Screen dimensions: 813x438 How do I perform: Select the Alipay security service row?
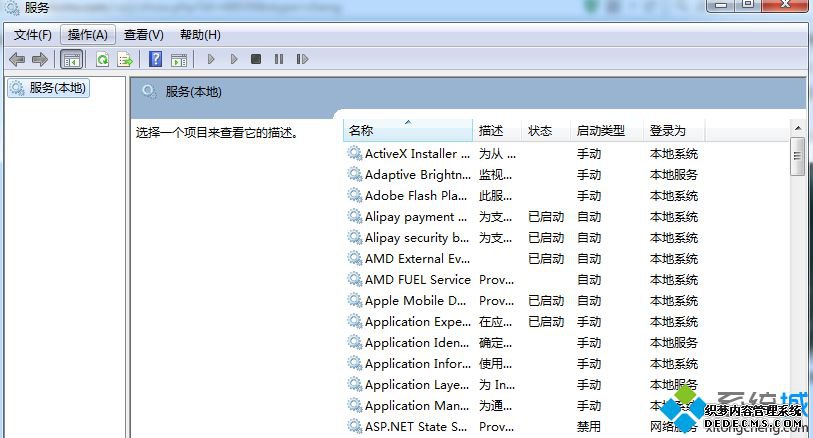(523, 237)
